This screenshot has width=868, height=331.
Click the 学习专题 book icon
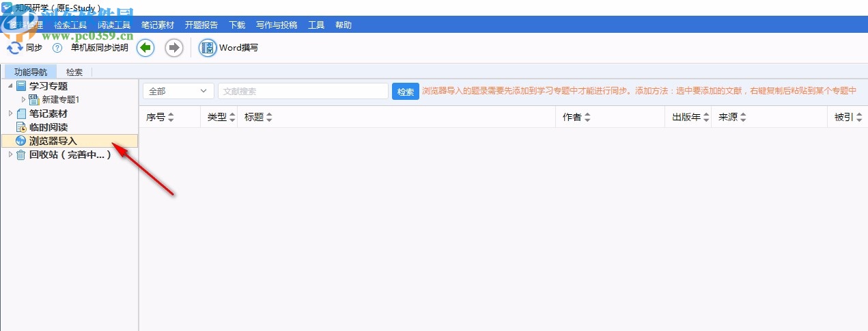tap(21, 86)
